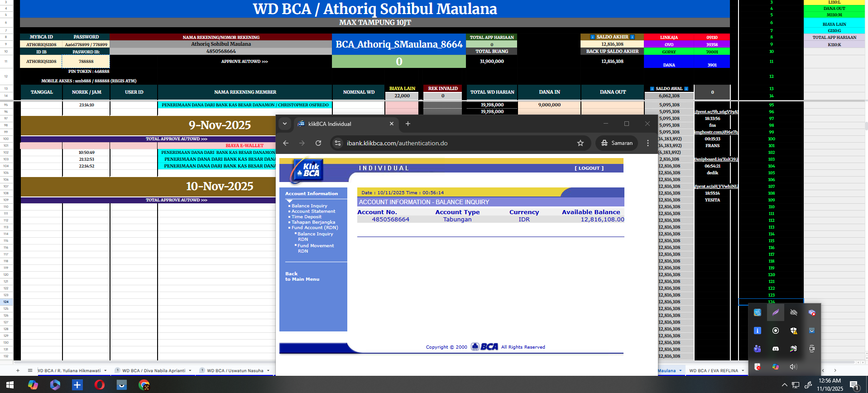Click the KlikBCA logo

pyautogui.click(x=308, y=170)
